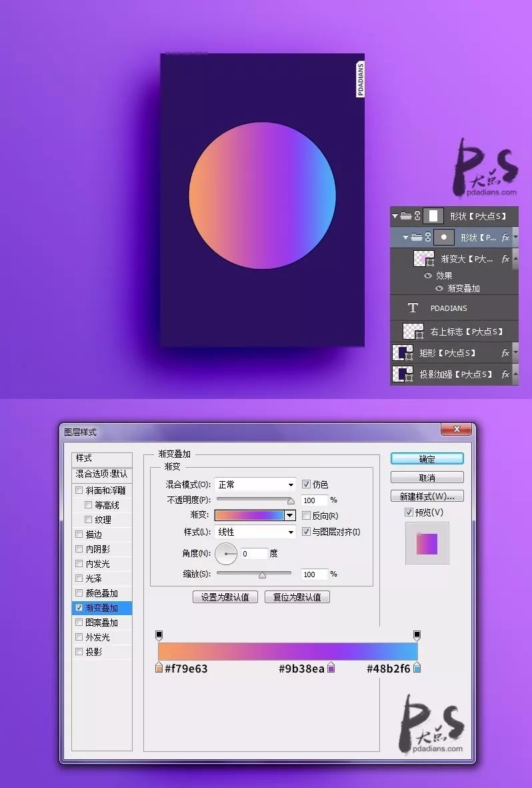Viewport: 532px width, 788px height.
Task: Click the 右上标志 layer thumbnail
Action: (413, 332)
